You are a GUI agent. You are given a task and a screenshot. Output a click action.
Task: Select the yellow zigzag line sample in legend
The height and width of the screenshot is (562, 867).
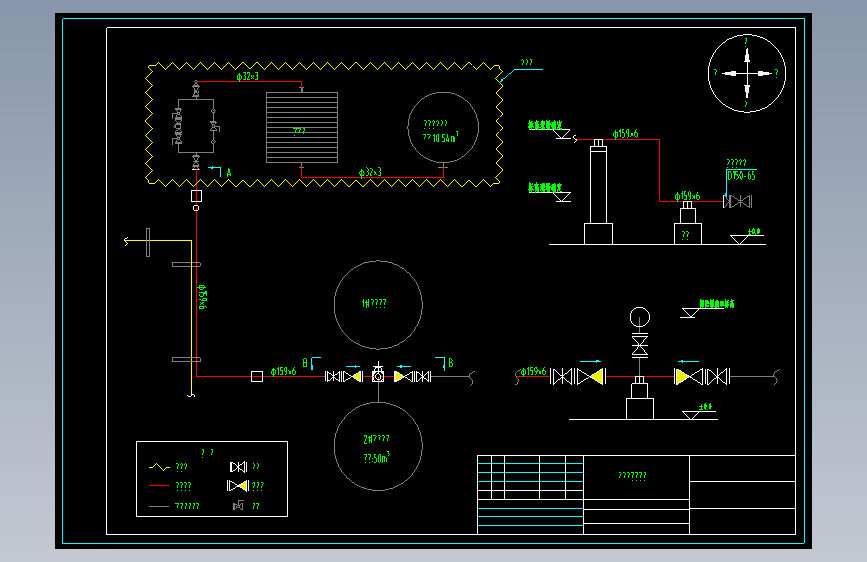click(x=159, y=467)
